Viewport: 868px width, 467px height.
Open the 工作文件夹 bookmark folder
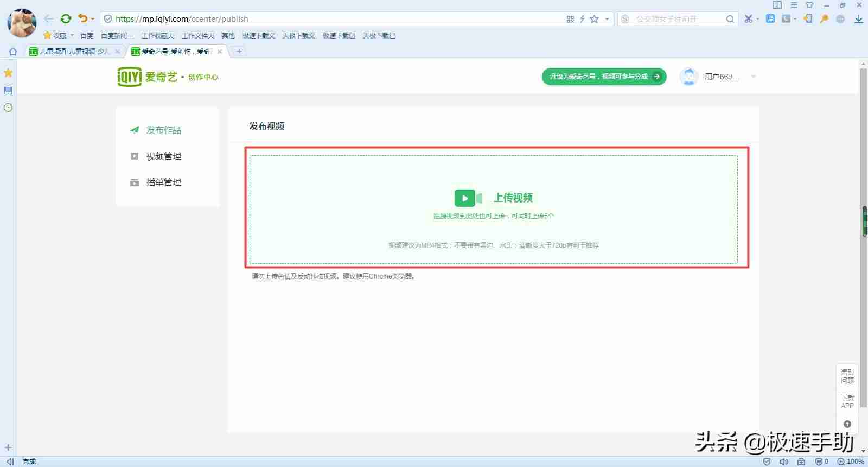(x=198, y=35)
